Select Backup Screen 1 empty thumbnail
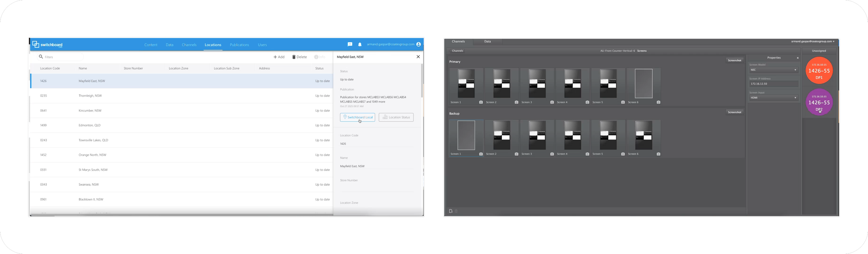Viewport: 868px width, 254px height. pos(466,135)
